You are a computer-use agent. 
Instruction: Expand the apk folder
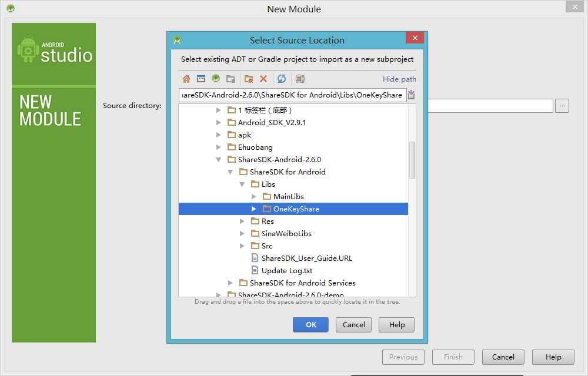tap(218, 135)
